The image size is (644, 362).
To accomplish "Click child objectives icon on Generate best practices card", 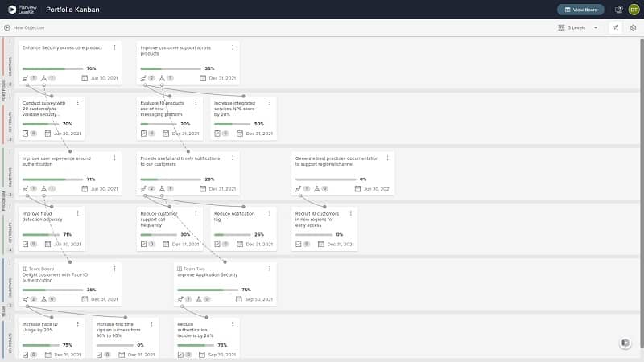I will tap(316, 189).
